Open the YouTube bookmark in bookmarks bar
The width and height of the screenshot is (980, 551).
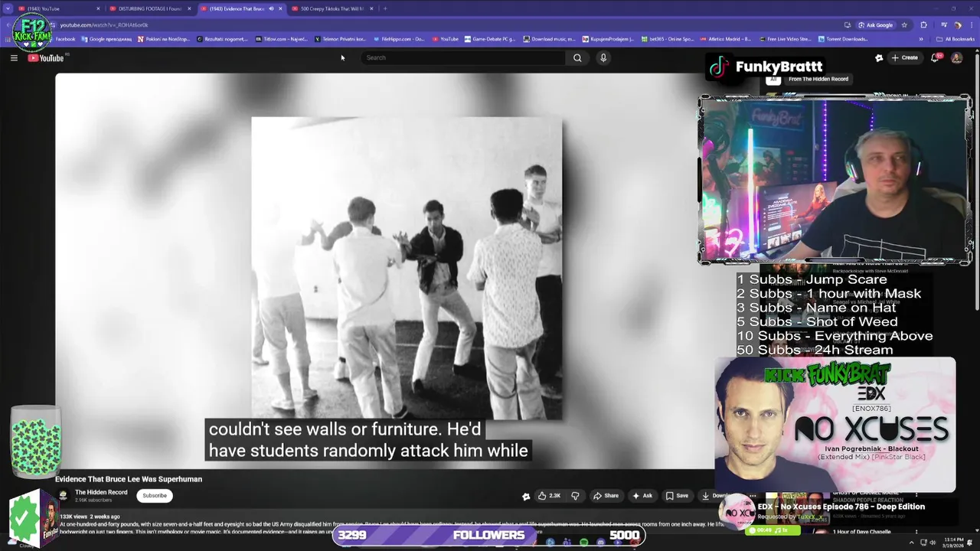[446, 39]
